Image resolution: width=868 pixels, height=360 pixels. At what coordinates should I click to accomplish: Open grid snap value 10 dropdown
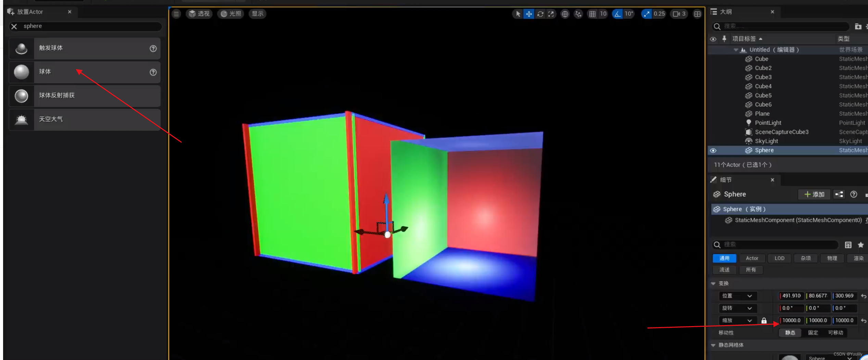[603, 14]
